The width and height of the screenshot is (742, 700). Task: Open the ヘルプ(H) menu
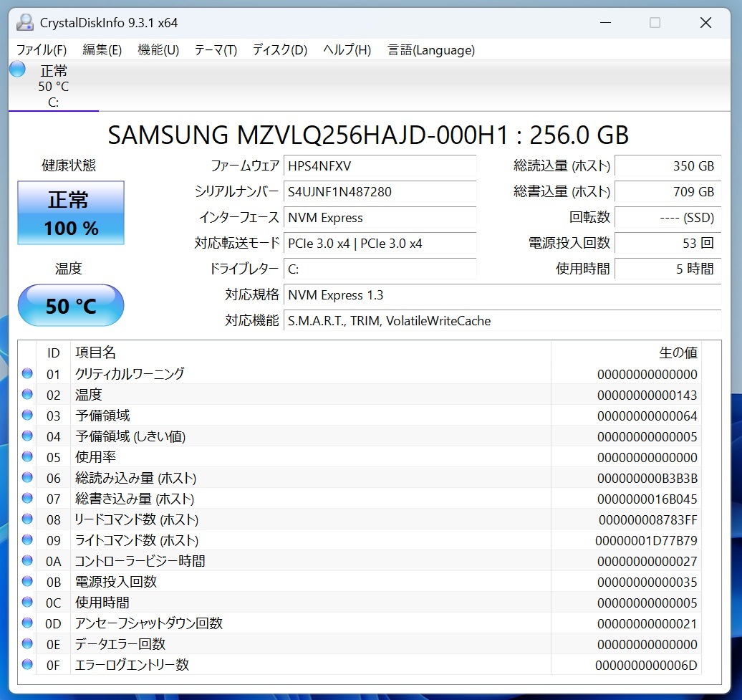tap(347, 49)
